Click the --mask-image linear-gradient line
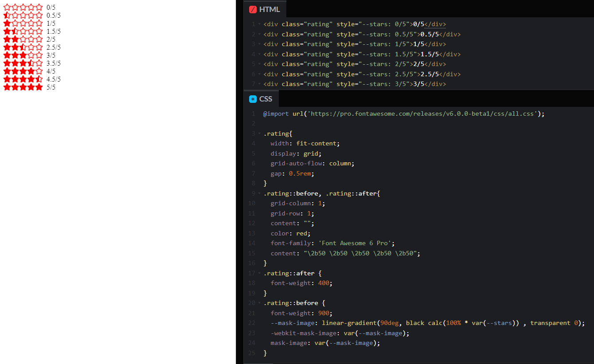594x364 pixels. [428, 323]
